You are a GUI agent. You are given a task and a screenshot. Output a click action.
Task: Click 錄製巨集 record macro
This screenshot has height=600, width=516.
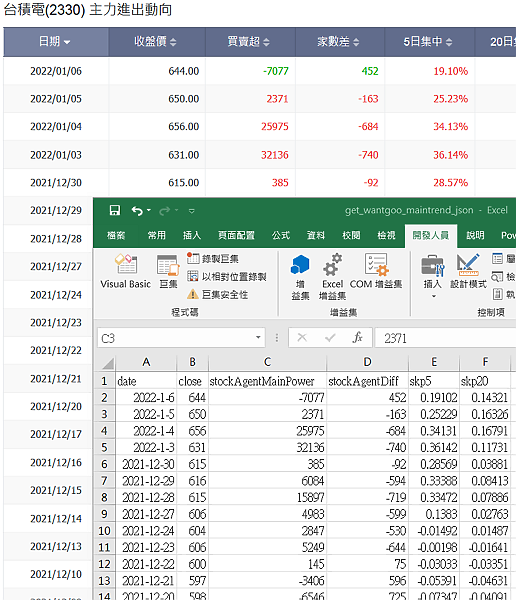[x=213, y=259]
